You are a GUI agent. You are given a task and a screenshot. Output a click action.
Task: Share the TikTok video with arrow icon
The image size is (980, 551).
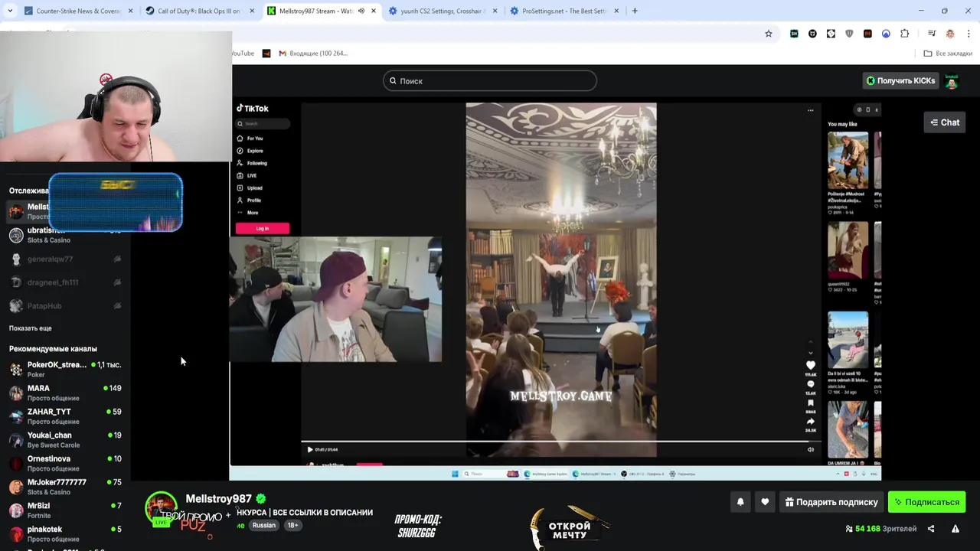(811, 422)
